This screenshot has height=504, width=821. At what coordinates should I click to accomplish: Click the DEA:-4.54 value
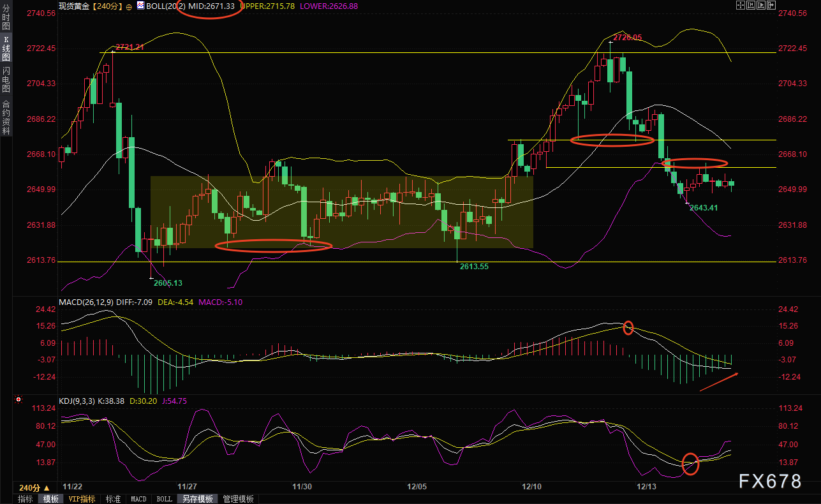[176, 302]
